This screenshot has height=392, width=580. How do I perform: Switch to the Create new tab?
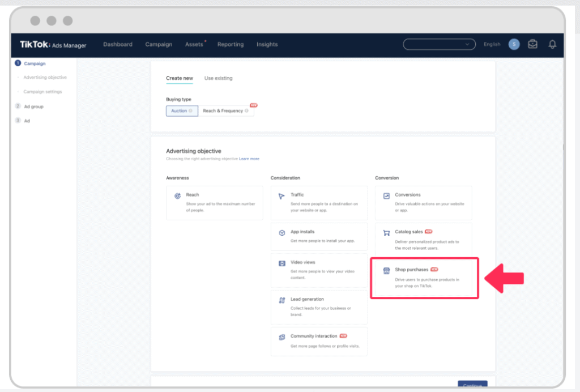[x=180, y=78]
